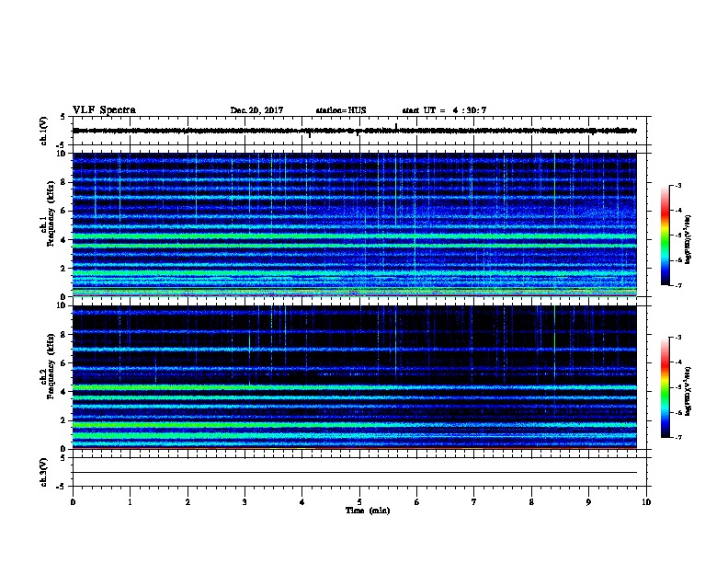
Task: Click time-axis tick label '3'
Action: [x=245, y=502]
